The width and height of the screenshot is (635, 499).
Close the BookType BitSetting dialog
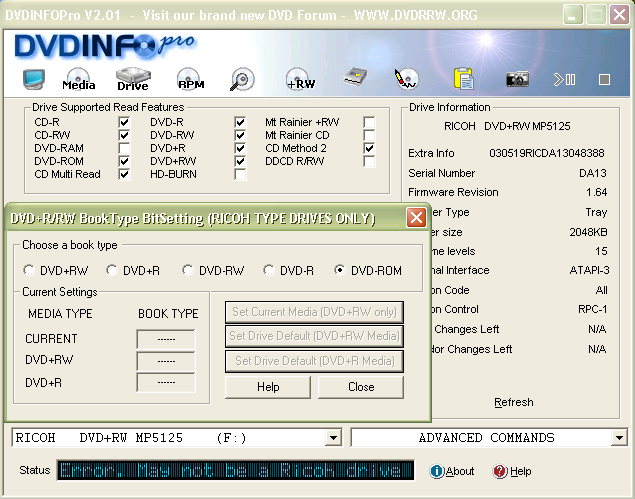click(416, 218)
